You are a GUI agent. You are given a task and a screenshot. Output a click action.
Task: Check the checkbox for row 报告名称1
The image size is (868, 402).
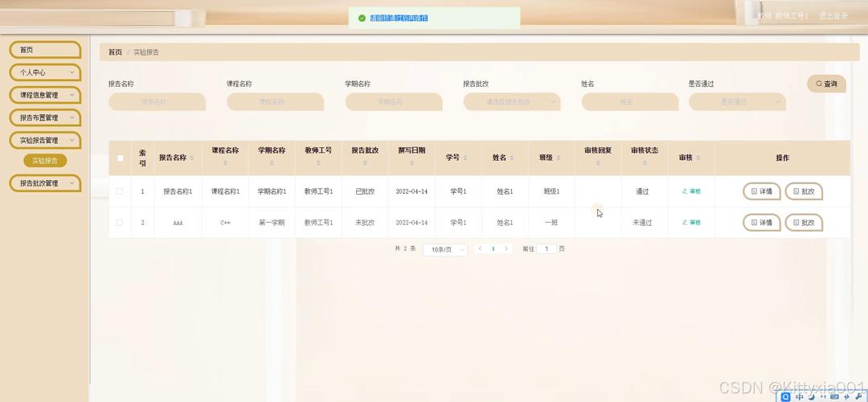tap(120, 191)
